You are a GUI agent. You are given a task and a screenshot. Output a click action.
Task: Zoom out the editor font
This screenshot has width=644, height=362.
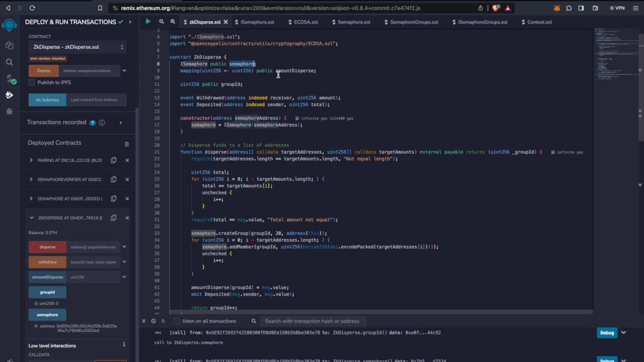click(x=162, y=22)
